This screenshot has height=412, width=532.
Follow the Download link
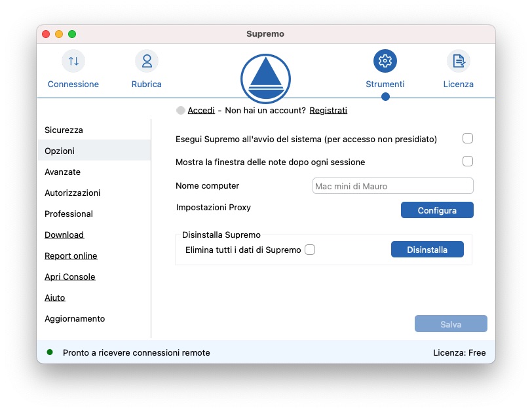64,234
